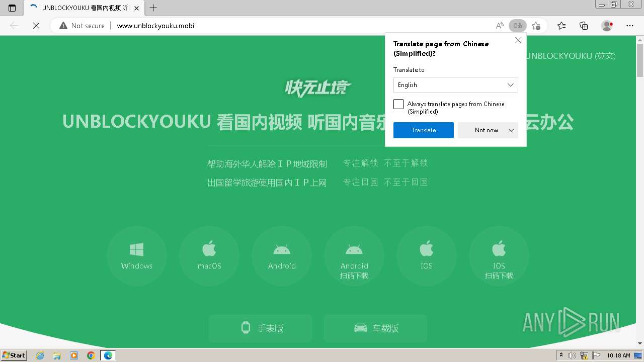Close the UNBLOCKYOUKU browser tab
Viewport: 644px width, 362px height.
point(137,8)
